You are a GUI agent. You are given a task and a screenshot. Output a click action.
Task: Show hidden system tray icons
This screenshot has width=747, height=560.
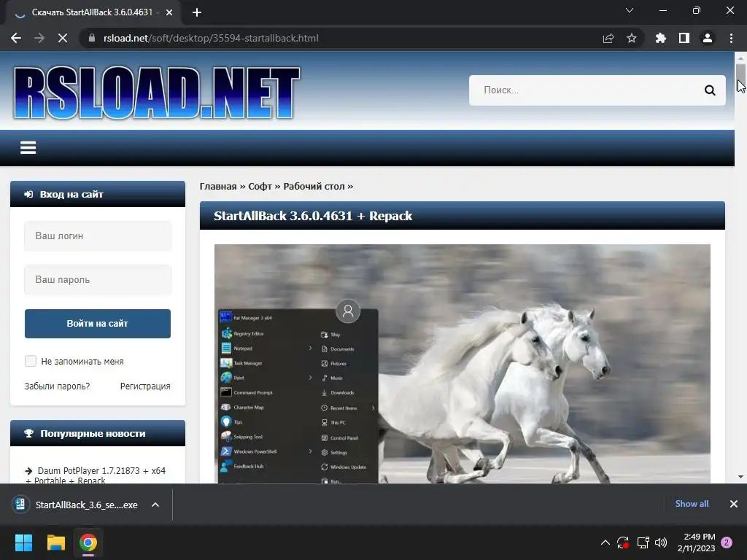click(x=605, y=542)
